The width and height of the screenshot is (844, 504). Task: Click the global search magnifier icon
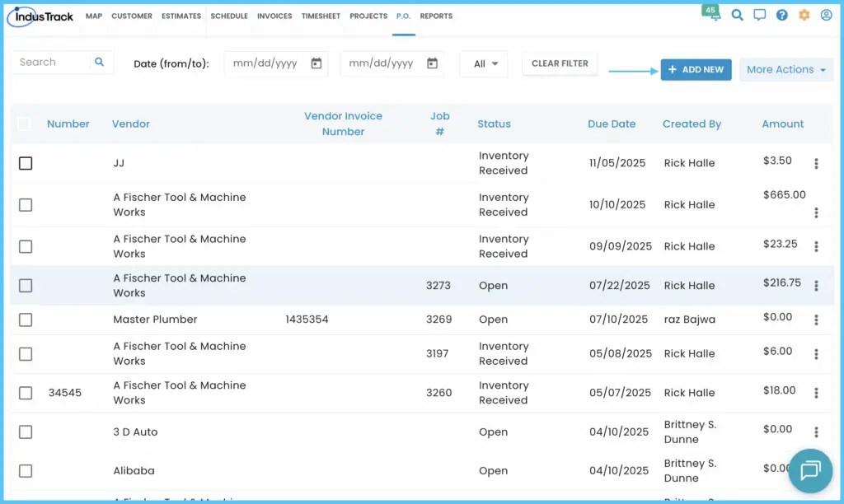(737, 15)
